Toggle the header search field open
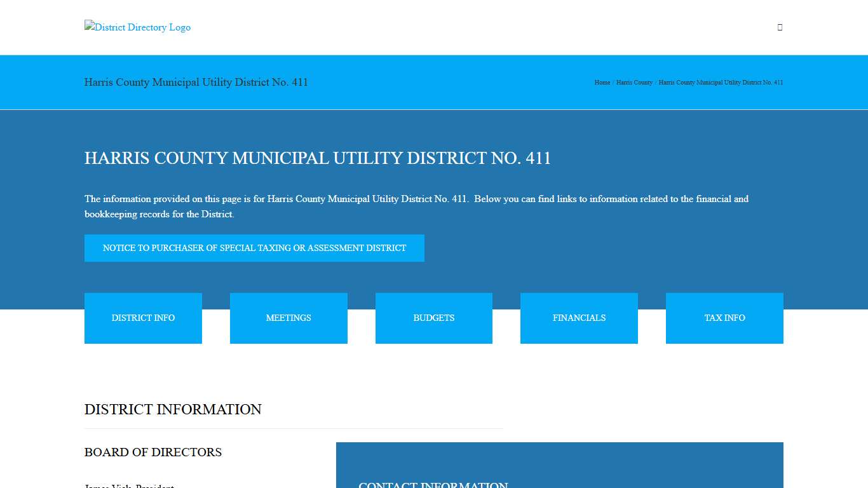Image resolution: width=868 pixels, height=488 pixels. tap(780, 27)
